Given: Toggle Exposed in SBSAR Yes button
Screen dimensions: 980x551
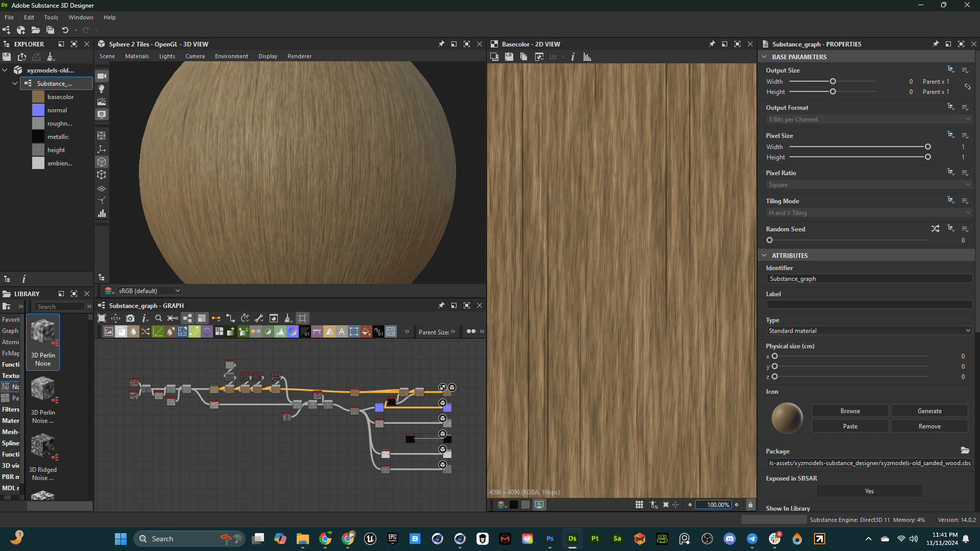Looking at the screenshot, I should tap(869, 491).
